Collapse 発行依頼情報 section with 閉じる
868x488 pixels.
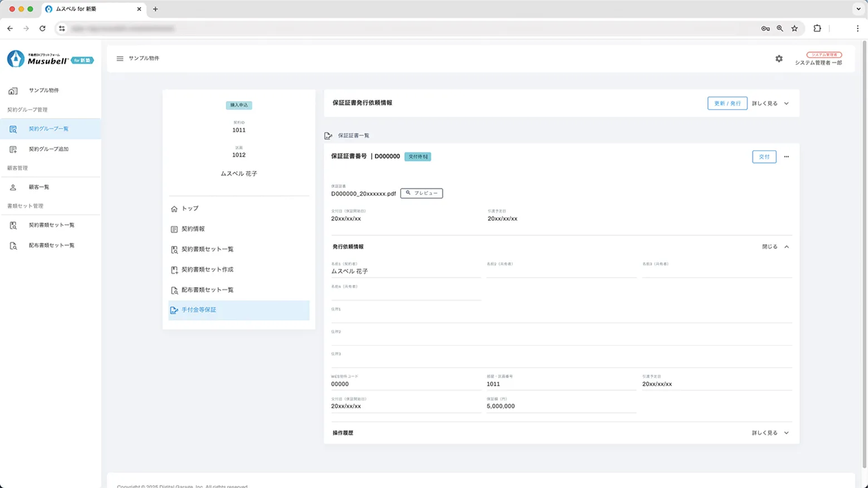point(775,247)
